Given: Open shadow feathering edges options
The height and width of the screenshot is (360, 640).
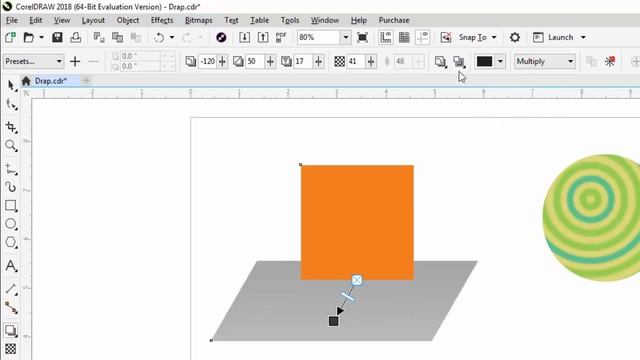Looking at the screenshot, I should pos(459,61).
